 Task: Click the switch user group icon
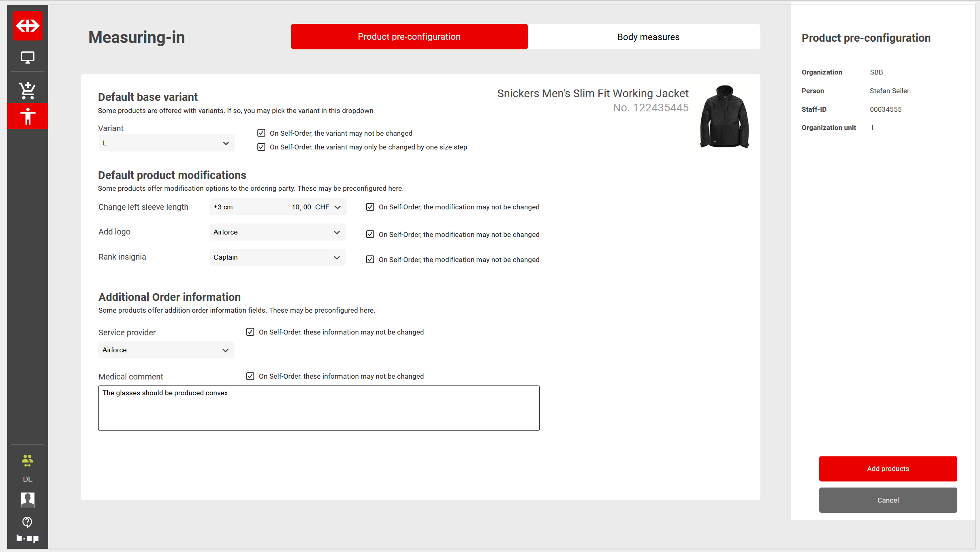coord(28,460)
